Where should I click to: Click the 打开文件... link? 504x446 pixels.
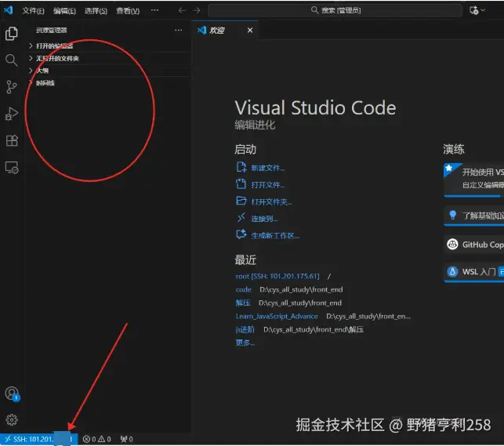(268, 185)
